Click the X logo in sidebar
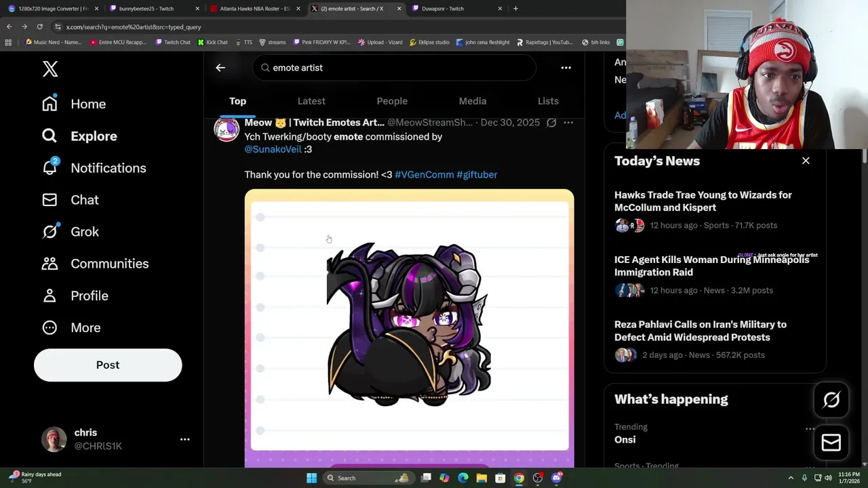Screen dimensions: 868x488 pyautogui.click(x=50, y=68)
